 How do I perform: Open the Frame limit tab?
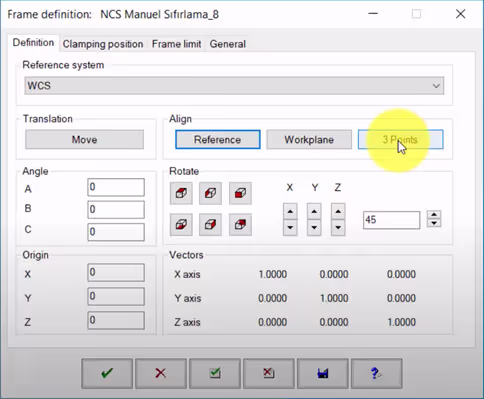pyautogui.click(x=176, y=44)
